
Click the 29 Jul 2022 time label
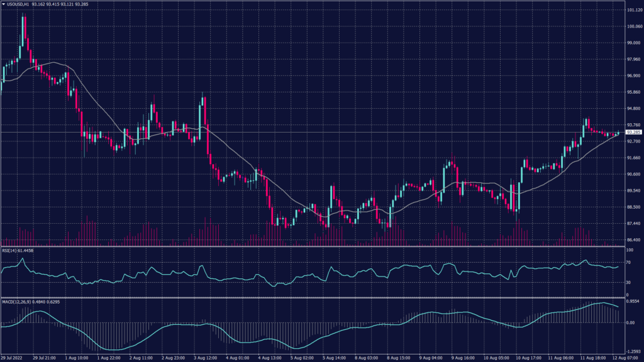(x=13, y=358)
